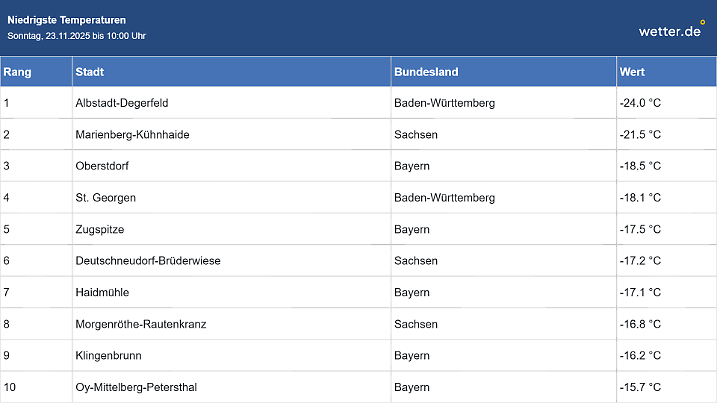Click Deutschneudorf-Brüderwiese entry
Screen dimensions: 717x403
(148, 261)
